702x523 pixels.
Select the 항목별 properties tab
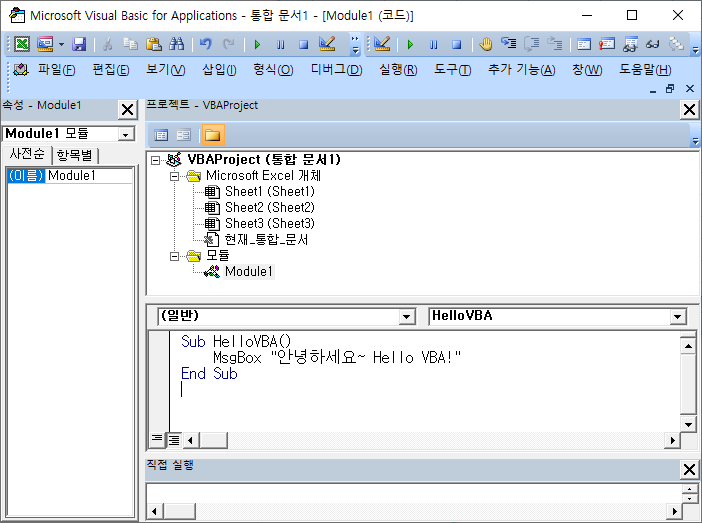[74, 155]
